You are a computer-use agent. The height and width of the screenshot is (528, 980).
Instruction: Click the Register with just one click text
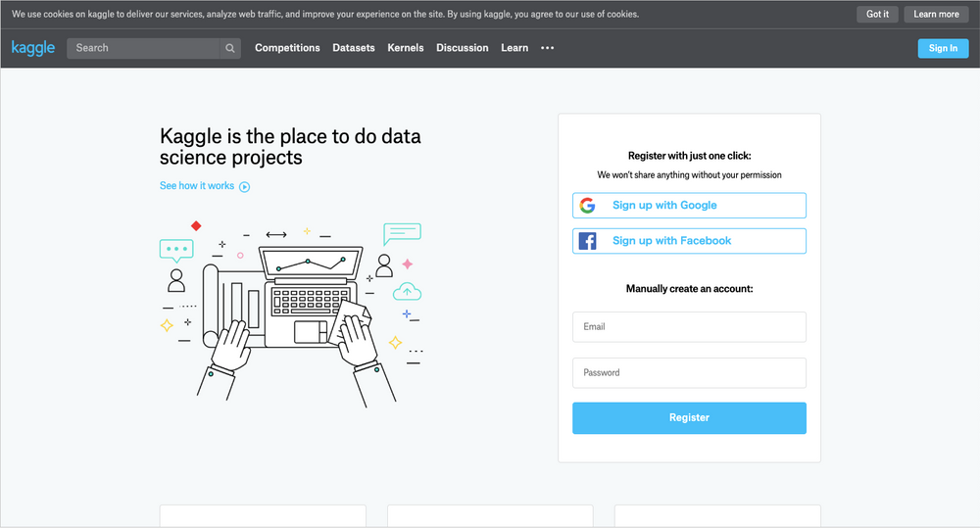tap(689, 156)
